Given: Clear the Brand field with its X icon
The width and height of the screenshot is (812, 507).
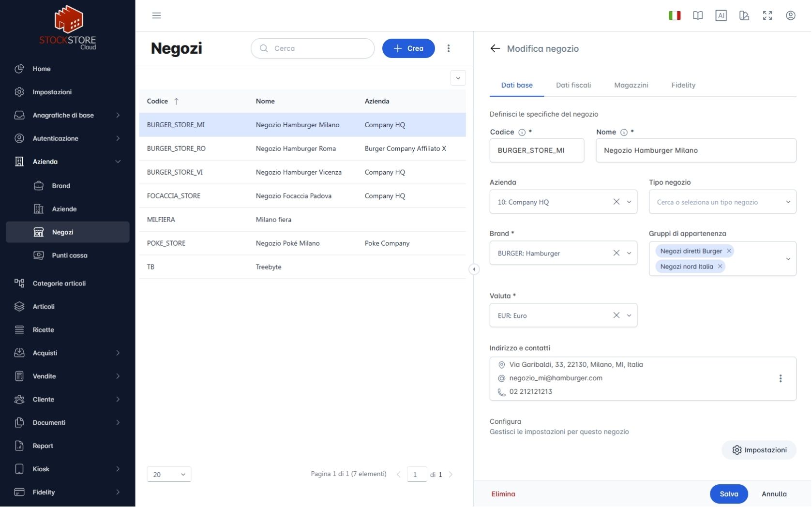Looking at the screenshot, I should click(x=617, y=253).
